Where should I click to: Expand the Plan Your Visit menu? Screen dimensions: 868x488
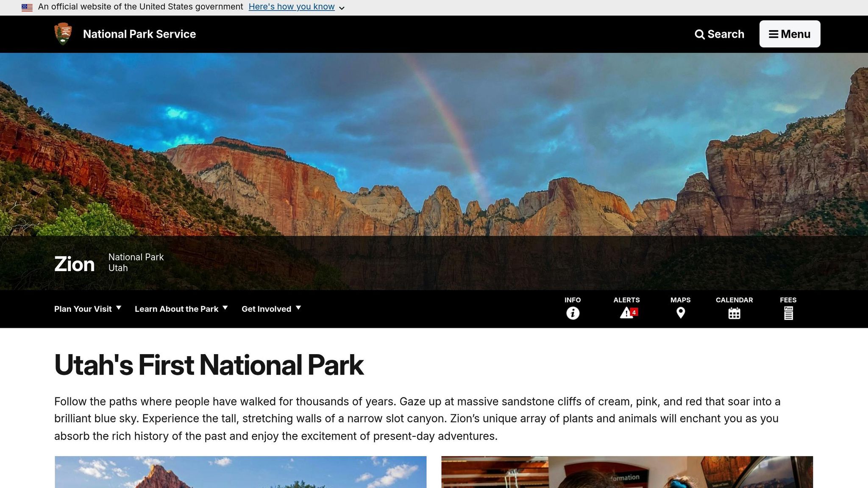point(88,309)
